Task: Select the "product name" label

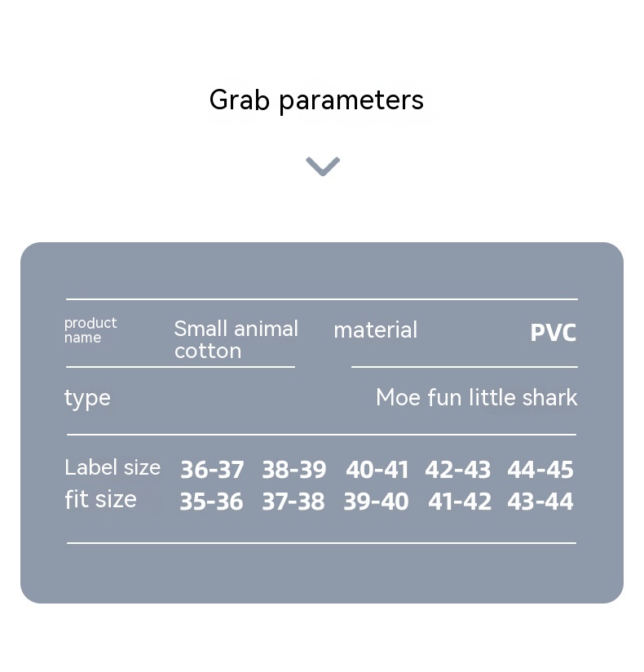Action: click(x=90, y=330)
